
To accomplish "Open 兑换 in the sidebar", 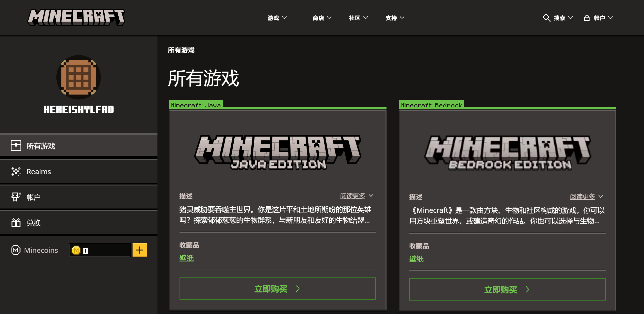I will 79,223.
